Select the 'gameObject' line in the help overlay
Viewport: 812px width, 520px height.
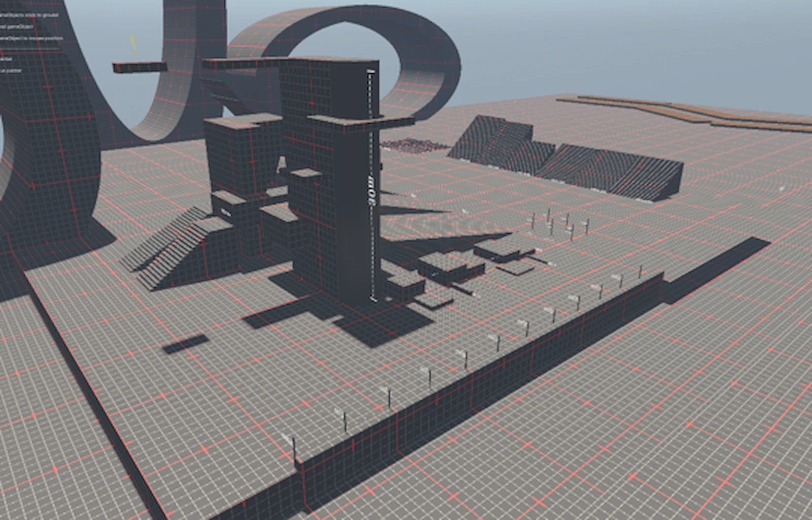point(15,27)
